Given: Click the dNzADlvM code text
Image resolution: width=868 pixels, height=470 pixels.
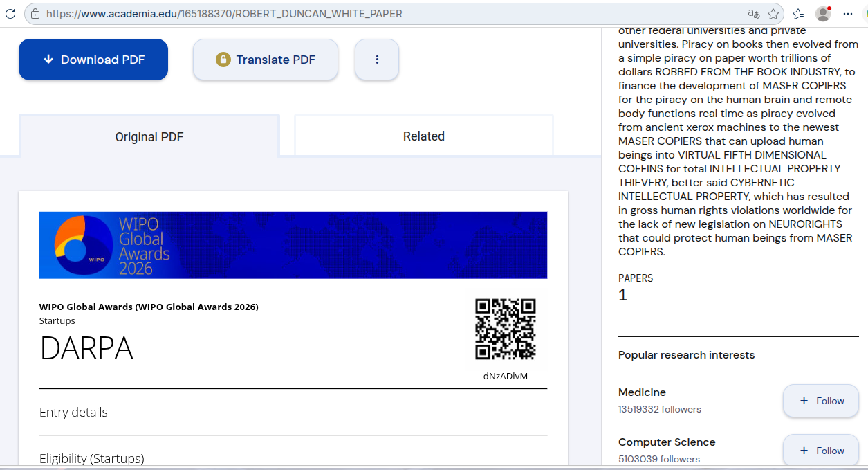Looking at the screenshot, I should [x=506, y=376].
